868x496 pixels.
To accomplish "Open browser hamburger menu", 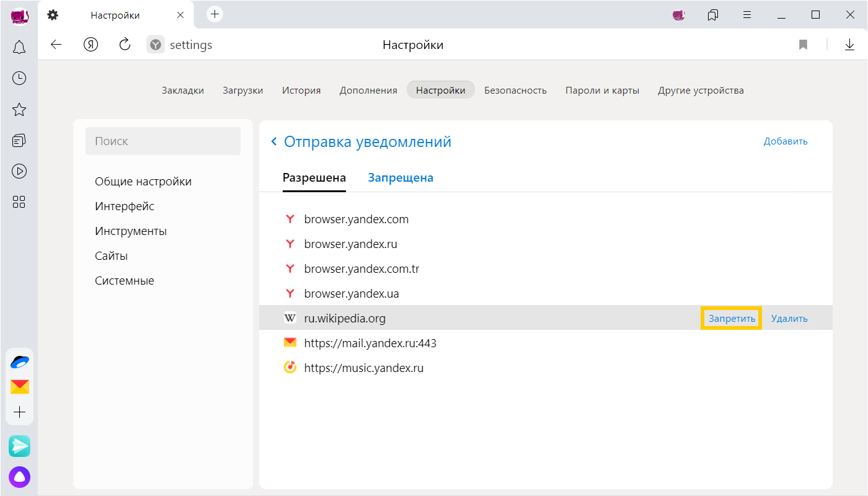I will 748,15.
